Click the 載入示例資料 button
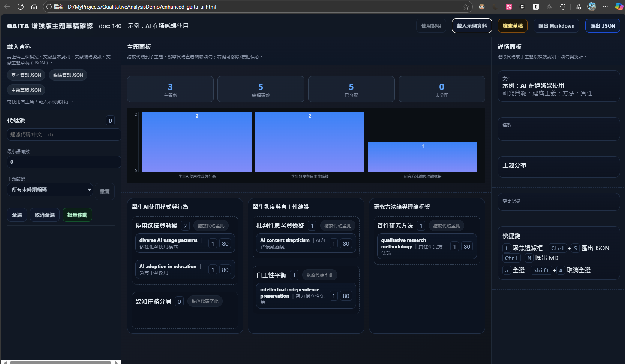 (x=472, y=26)
